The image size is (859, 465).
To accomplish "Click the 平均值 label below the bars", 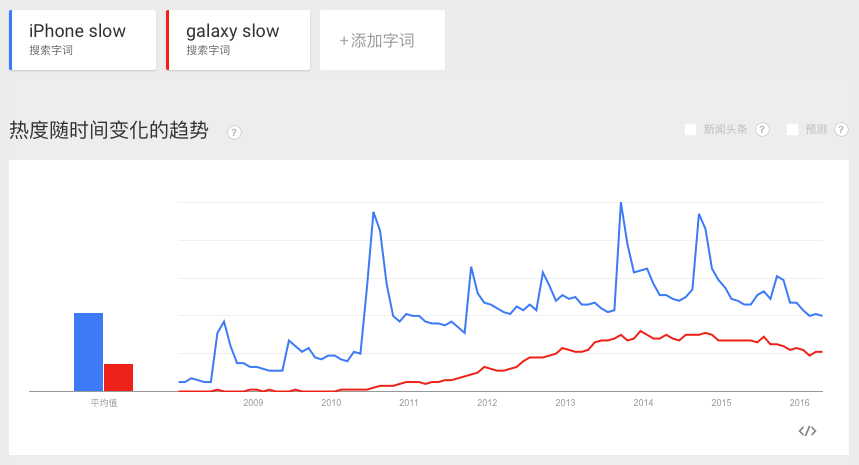I will (103, 403).
